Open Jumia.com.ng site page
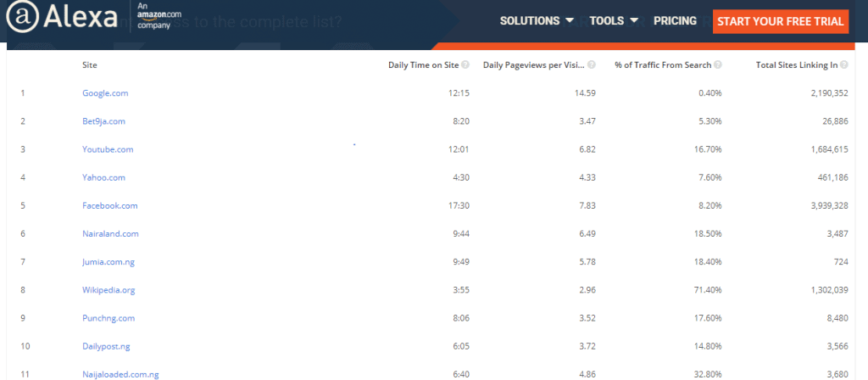Screen dimensions: 868x380 pos(108,262)
